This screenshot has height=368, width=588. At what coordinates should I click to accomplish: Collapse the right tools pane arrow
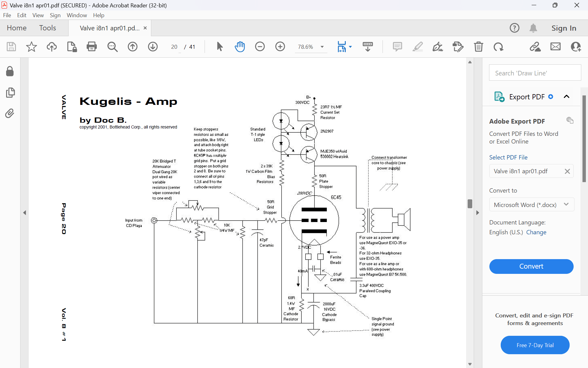(478, 213)
